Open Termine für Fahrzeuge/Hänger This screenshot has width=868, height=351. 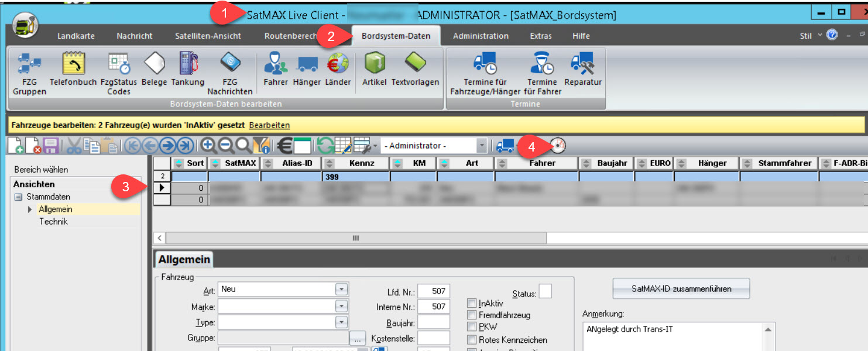click(x=485, y=74)
